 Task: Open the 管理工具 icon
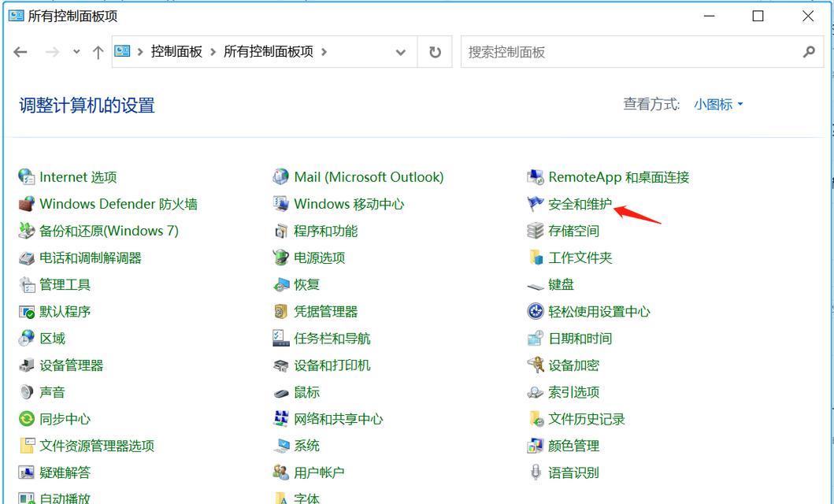coord(27,284)
